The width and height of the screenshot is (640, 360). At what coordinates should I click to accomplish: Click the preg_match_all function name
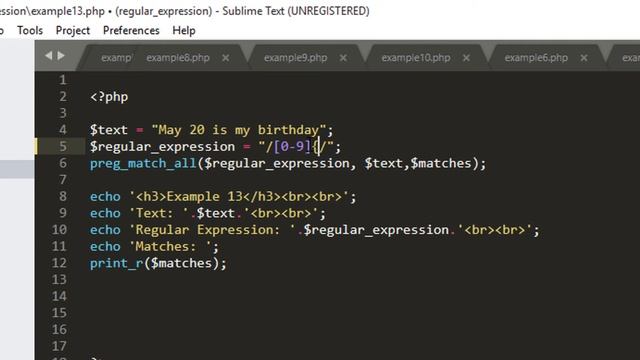[x=143, y=164]
